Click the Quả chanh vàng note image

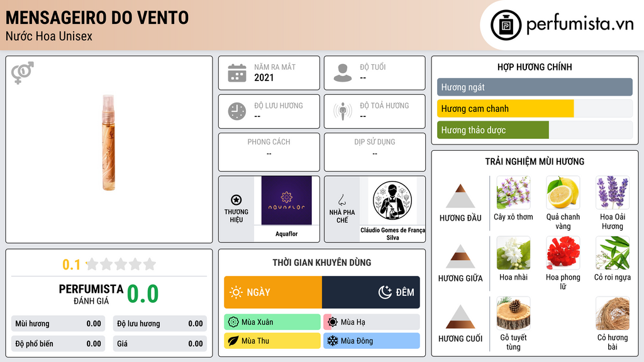pyautogui.click(x=563, y=192)
